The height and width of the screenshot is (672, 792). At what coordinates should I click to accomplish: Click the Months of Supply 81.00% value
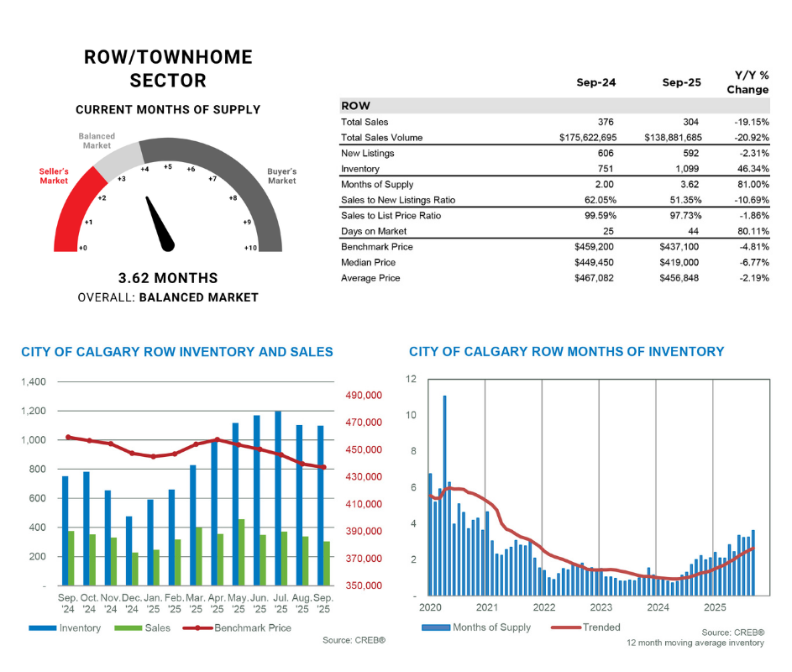coord(752,185)
